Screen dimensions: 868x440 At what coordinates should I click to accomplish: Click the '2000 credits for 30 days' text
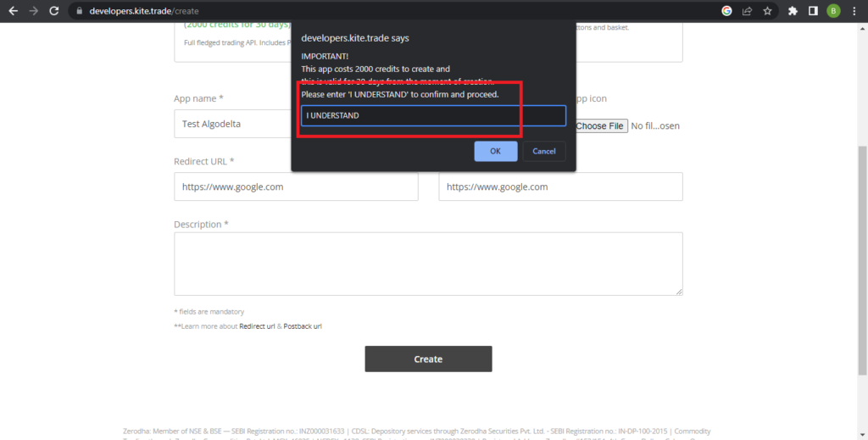[x=237, y=25]
